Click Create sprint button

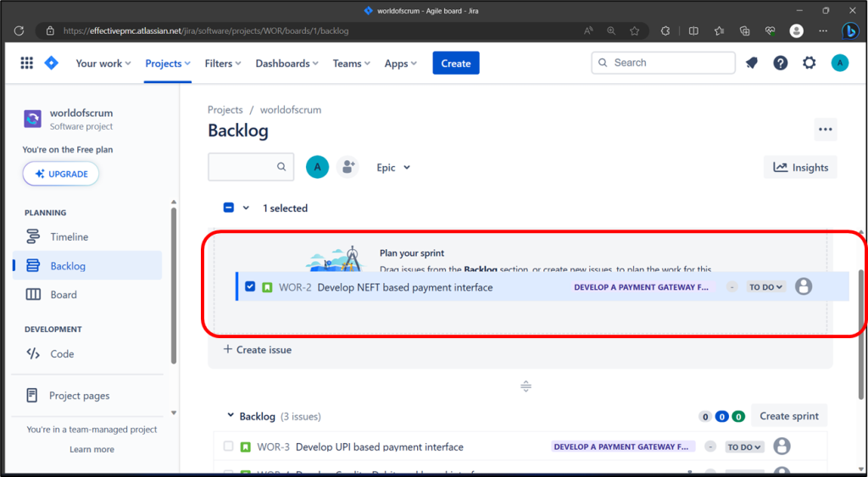[x=789, y=416]
